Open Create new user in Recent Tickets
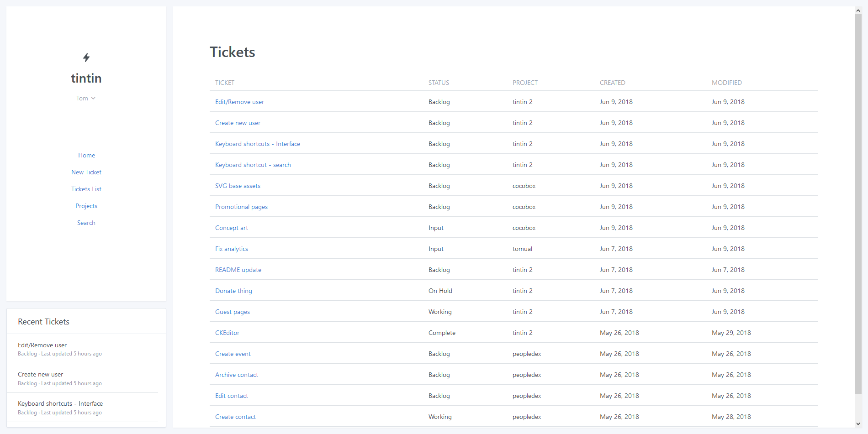The image size is (868, 434). click(41, 374)
